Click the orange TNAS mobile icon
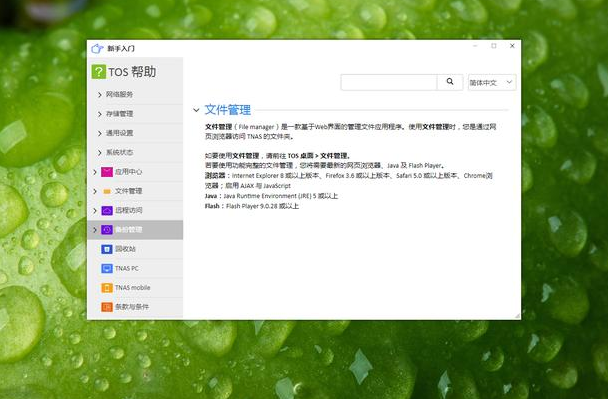The image size is (608, 399). tap(107, 288)
